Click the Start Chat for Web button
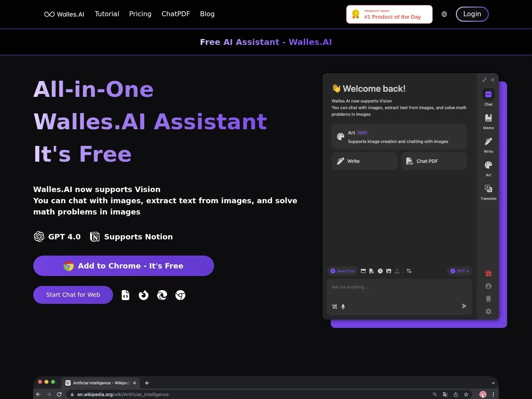The height and width of the screenshot is (399, 532). 73,295
